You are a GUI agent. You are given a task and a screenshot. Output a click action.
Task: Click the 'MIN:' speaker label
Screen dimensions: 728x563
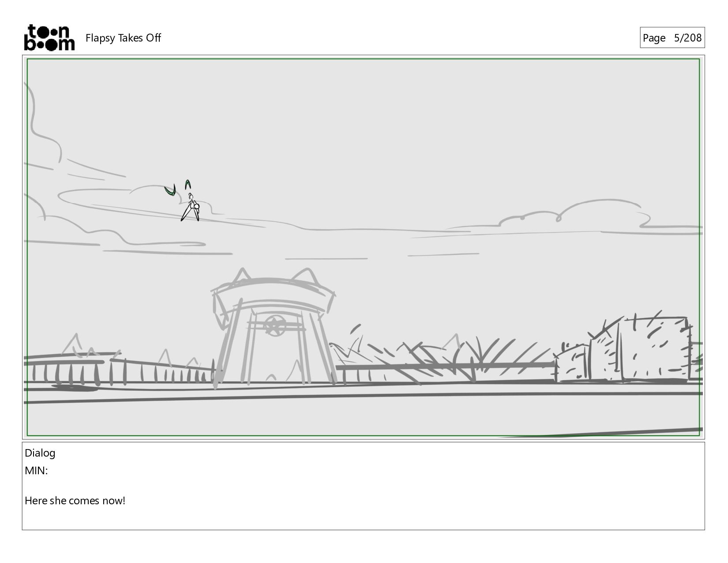point(36,471)
